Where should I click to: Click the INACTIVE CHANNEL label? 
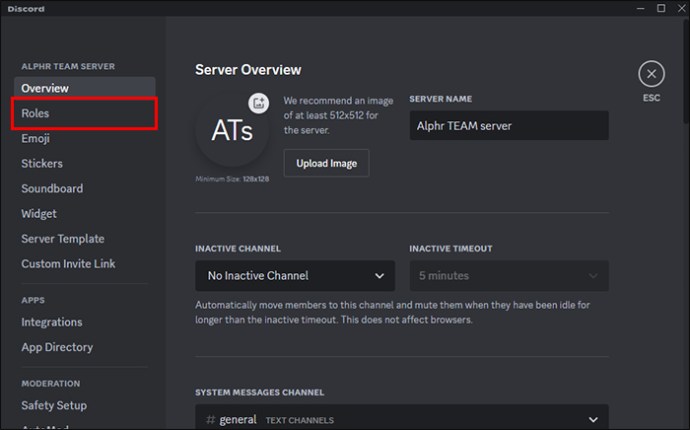(238, 249)
